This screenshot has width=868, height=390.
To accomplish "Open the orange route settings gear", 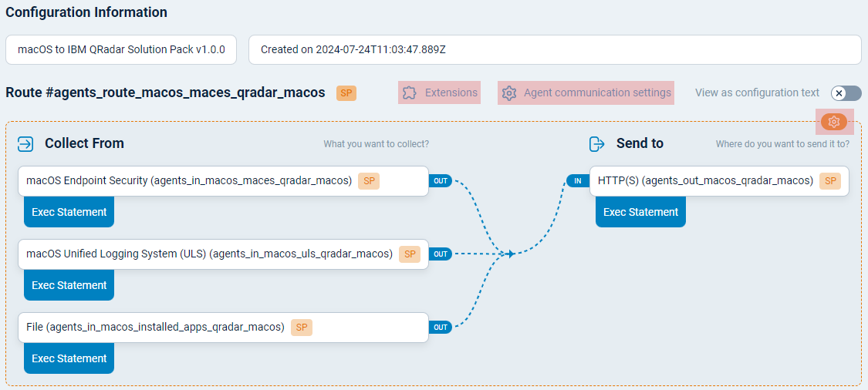I will pos(834,122).
